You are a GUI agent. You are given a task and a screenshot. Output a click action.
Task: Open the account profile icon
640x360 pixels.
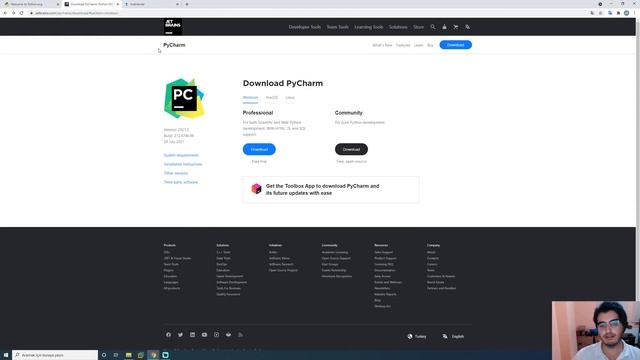[444, 27]
